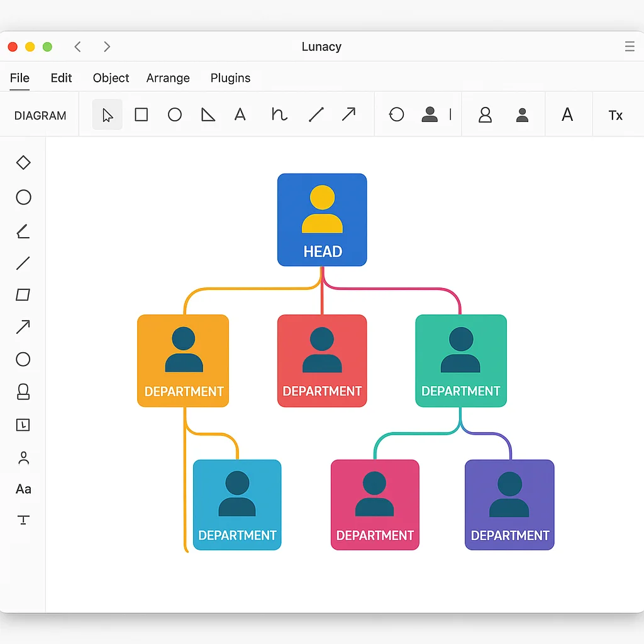644x644 pixels.
Task: Select the arrow selection tool
Action: pyautogui.click(x=107, y=114)
